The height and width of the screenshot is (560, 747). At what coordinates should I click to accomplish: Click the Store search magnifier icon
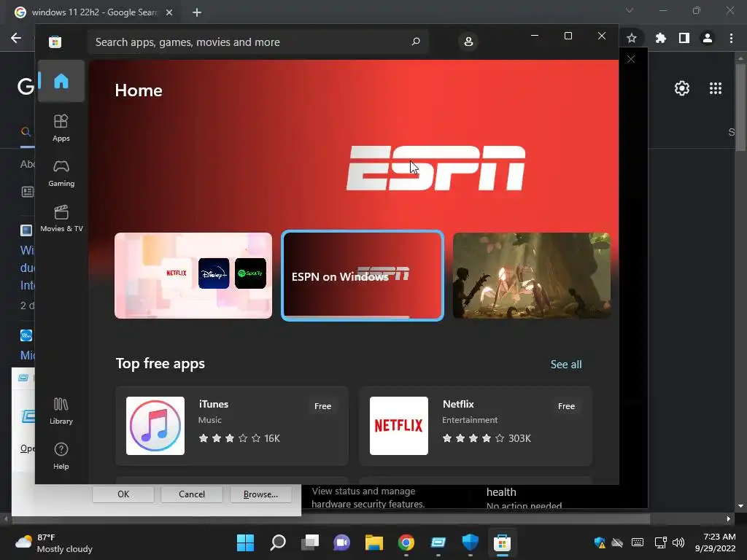415,42
